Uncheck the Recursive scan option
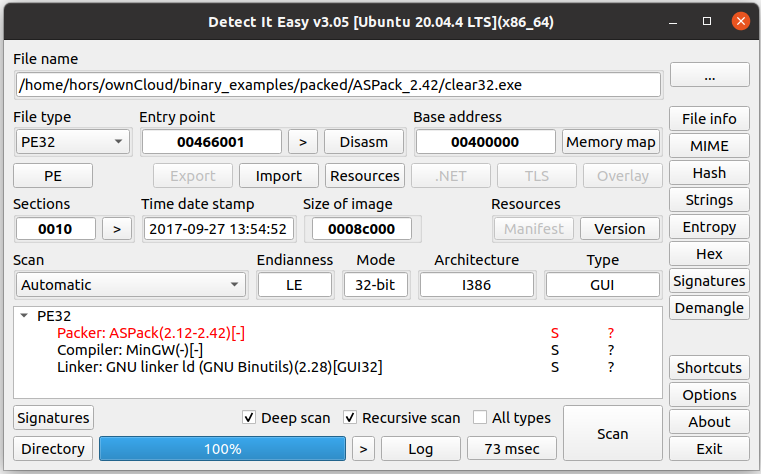761x474 pixels. pos(350,418)
